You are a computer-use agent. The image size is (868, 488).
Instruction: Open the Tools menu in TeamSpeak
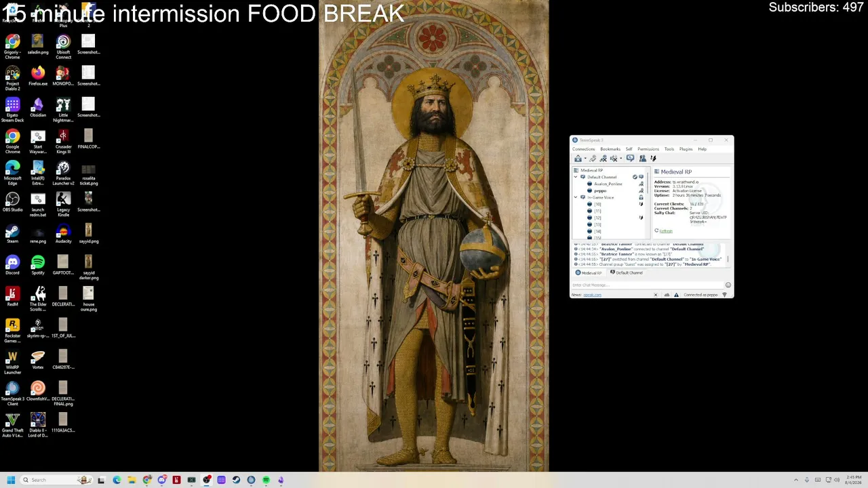pos(669,149)
